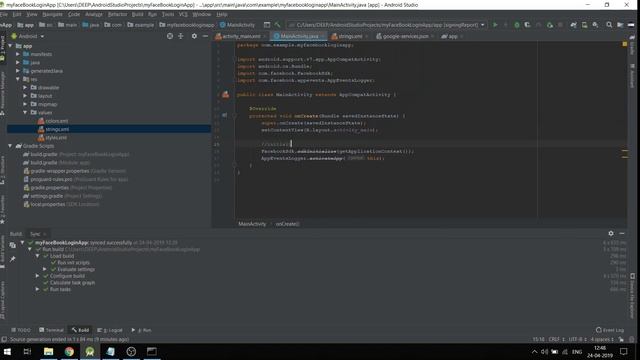Open the Logcat tool window tab
The width and height of the screenshot is (640, 360).
pyautogui.click(x=110, y=330)
